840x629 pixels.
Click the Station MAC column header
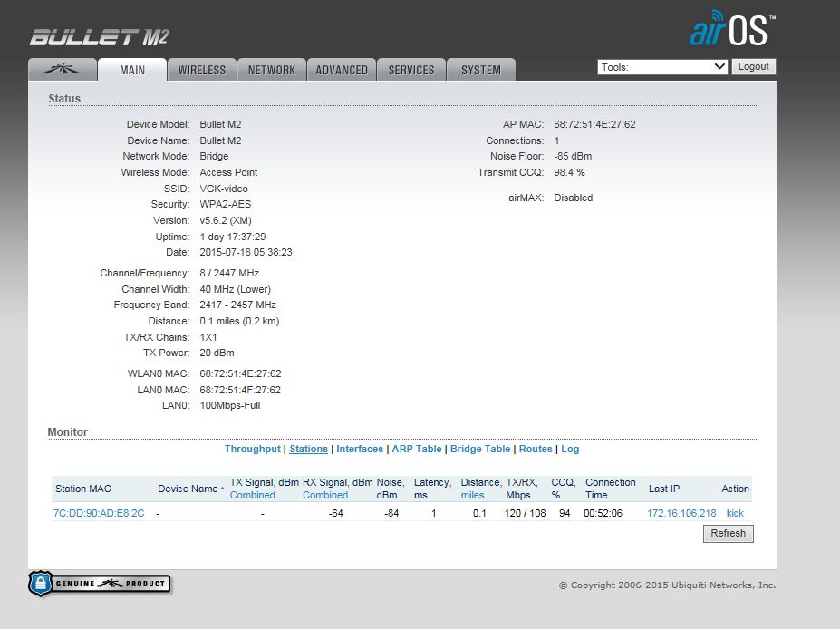tap(83, 489)
